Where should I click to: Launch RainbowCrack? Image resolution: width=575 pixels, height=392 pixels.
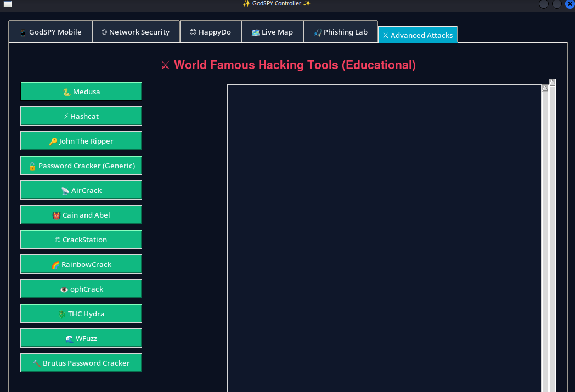click(81, 264)
